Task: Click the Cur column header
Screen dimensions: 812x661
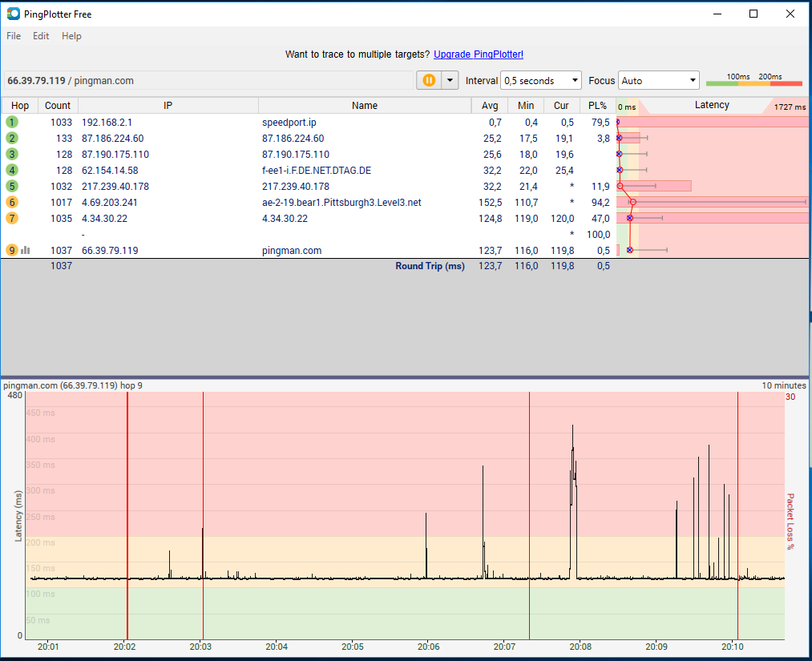Action: click(561, 106)
